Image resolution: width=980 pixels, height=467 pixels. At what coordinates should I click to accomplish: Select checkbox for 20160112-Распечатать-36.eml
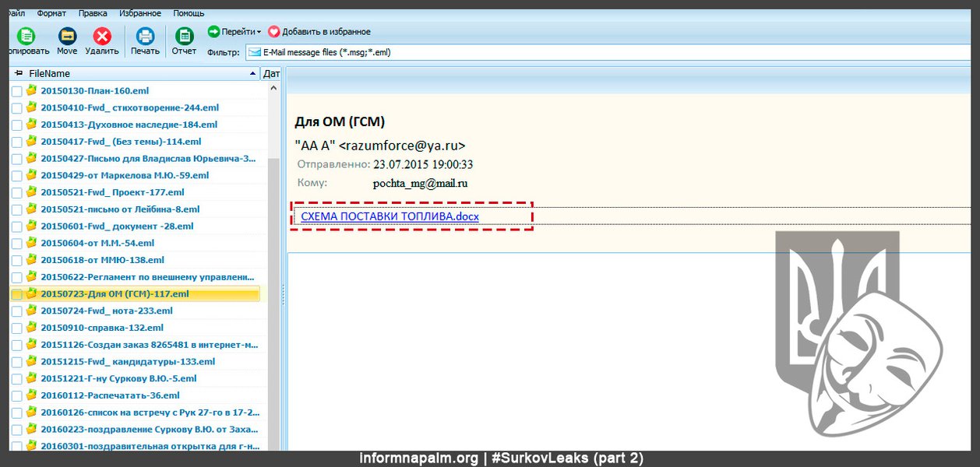[x=16, y=396]
